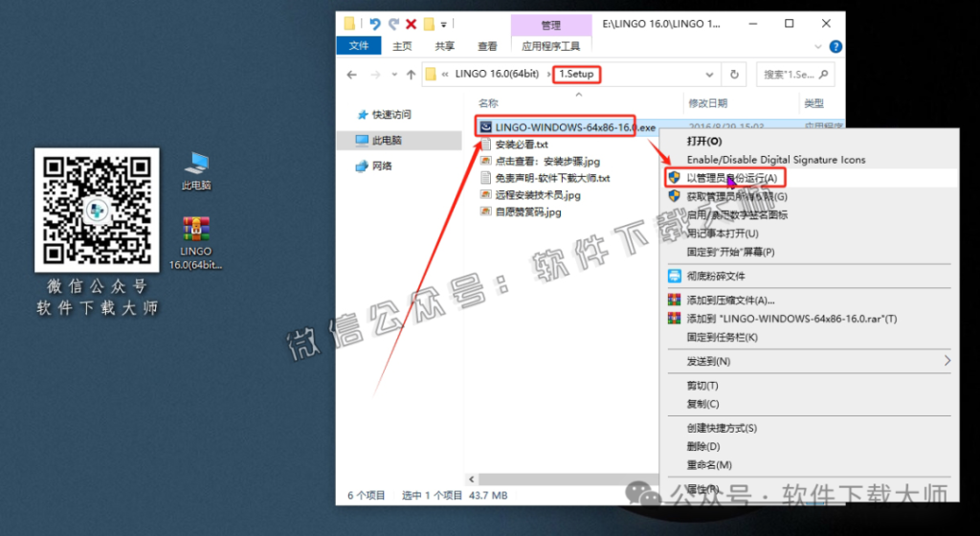Choose 重命名(M) in the context menu
Screen dimensions: 980x536
coord(810,465)
